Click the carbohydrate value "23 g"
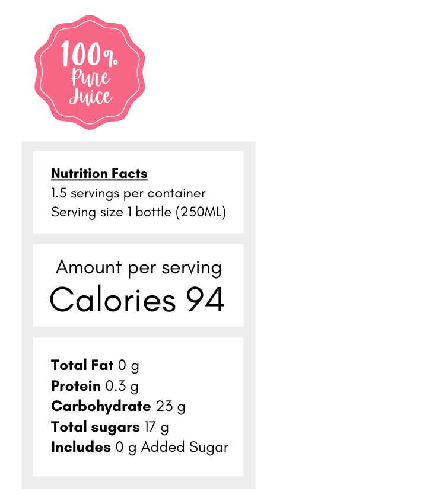The image size is (445, 504). click(x=171, y=406)
